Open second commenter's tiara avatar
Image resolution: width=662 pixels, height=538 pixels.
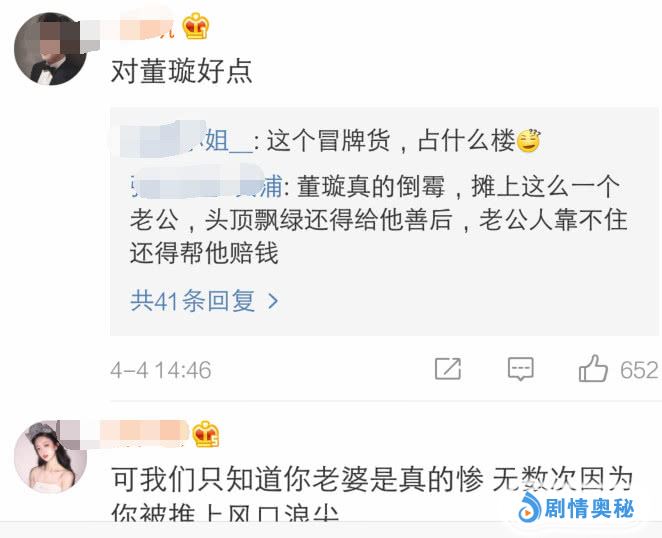(x=51, y=456)
